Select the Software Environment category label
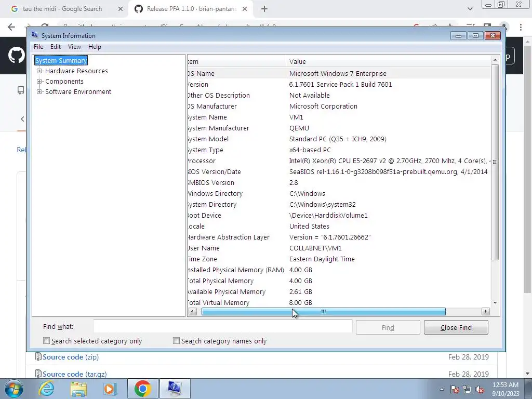 78,91
